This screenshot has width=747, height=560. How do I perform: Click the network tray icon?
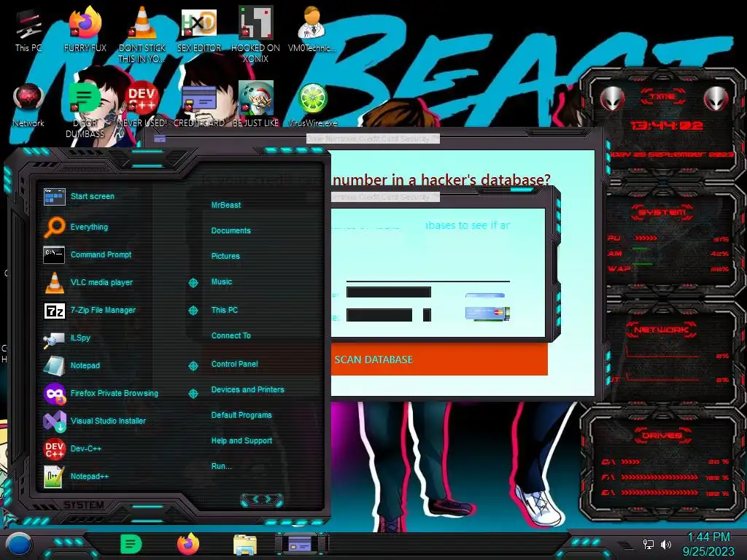coord(649,544)
